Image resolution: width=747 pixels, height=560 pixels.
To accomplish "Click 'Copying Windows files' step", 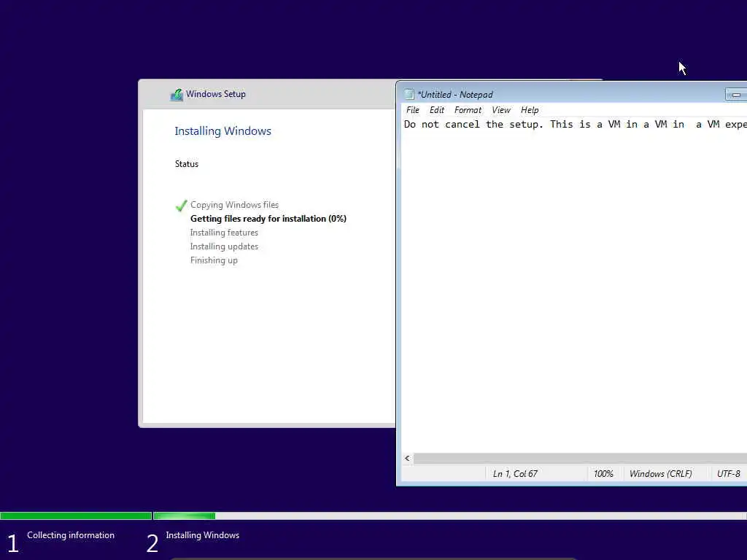I will (x=234, y=205).
